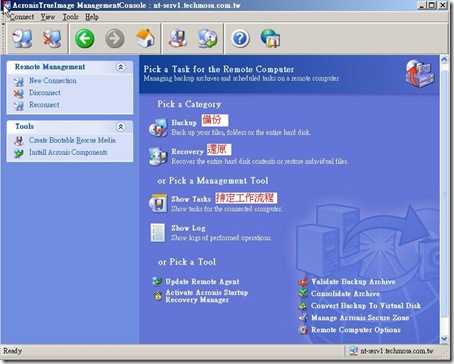The image size is (454, 364).
Task: Click the Remote Computer Options icon
Action: click(x=303, y=330)
